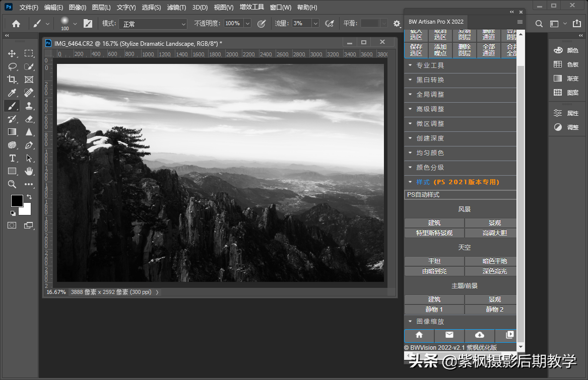Select the Move tool

12,53
